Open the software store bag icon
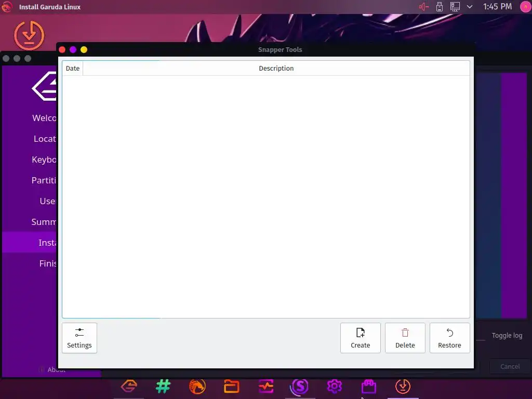The width and height of the screenshot is (532, 399). (369, 387)
